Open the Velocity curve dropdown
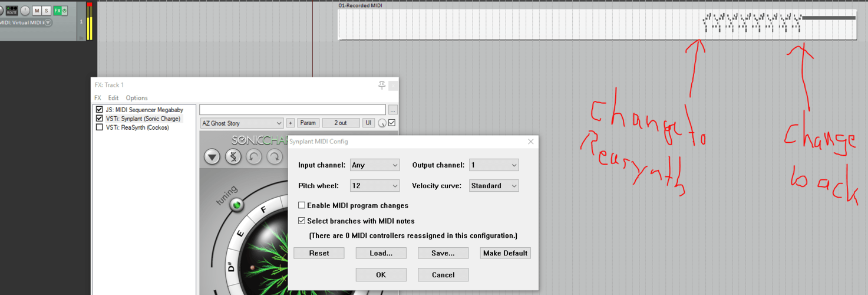868x295 pixels. pyautogui.click(x=494, y=186)
